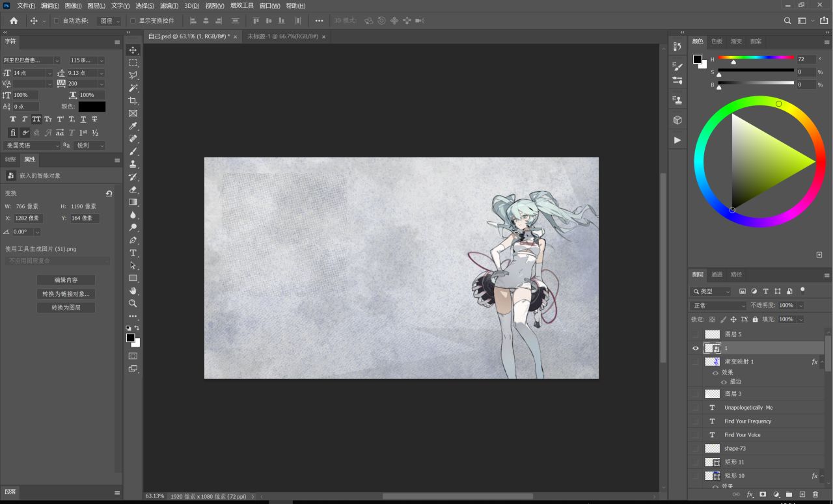Choose the Eraser tool
The width and height of the screenshot is (833, 504).
pyautogui.click(x=133, y=190)
